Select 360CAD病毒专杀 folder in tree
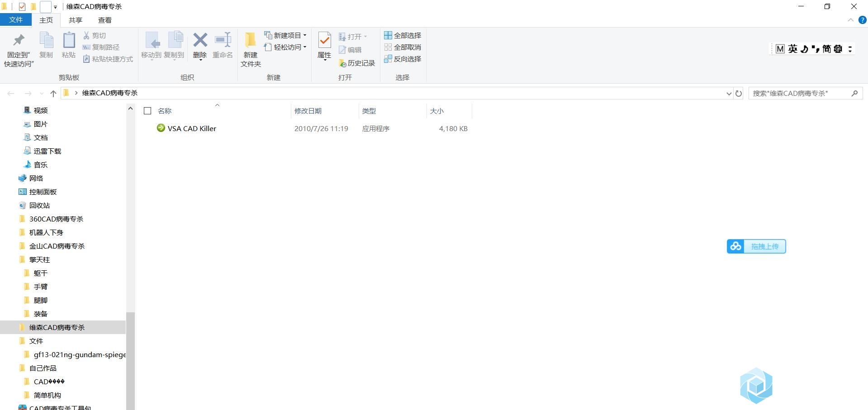Image resolution: width=868 pixels, height=410 pixels. [56, 219]
